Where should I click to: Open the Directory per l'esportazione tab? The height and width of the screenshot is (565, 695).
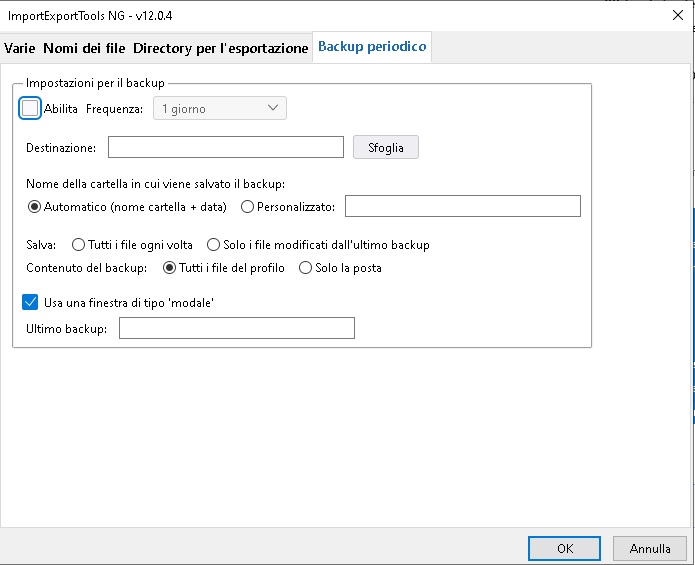coord(220,48)
